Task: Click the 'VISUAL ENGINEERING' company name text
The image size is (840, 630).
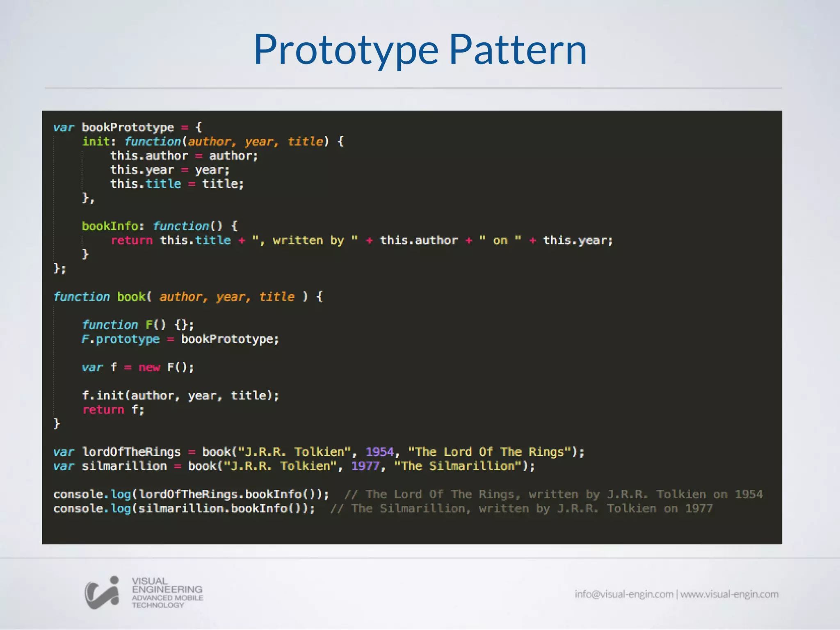Action: [x=167, y=585]
